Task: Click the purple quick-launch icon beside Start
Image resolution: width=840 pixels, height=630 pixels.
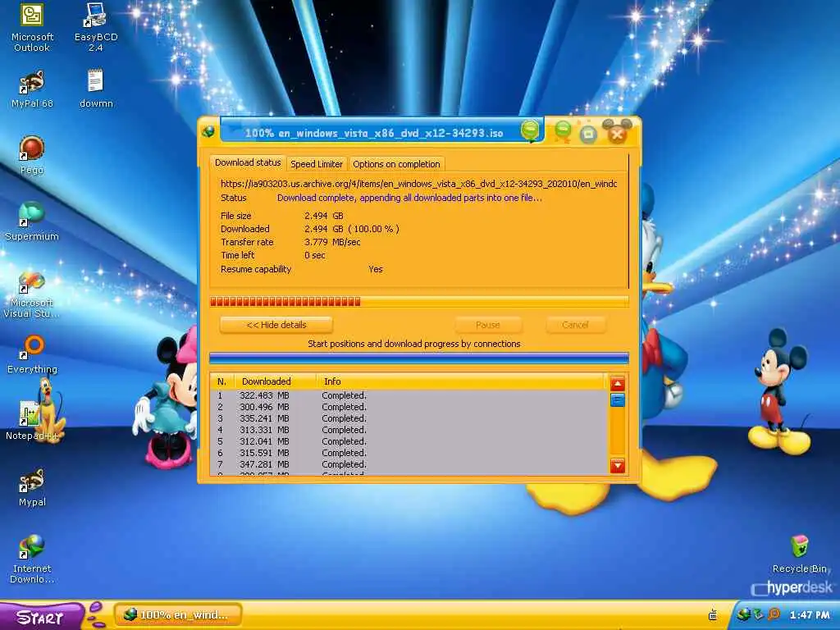Action: [97, 614]
